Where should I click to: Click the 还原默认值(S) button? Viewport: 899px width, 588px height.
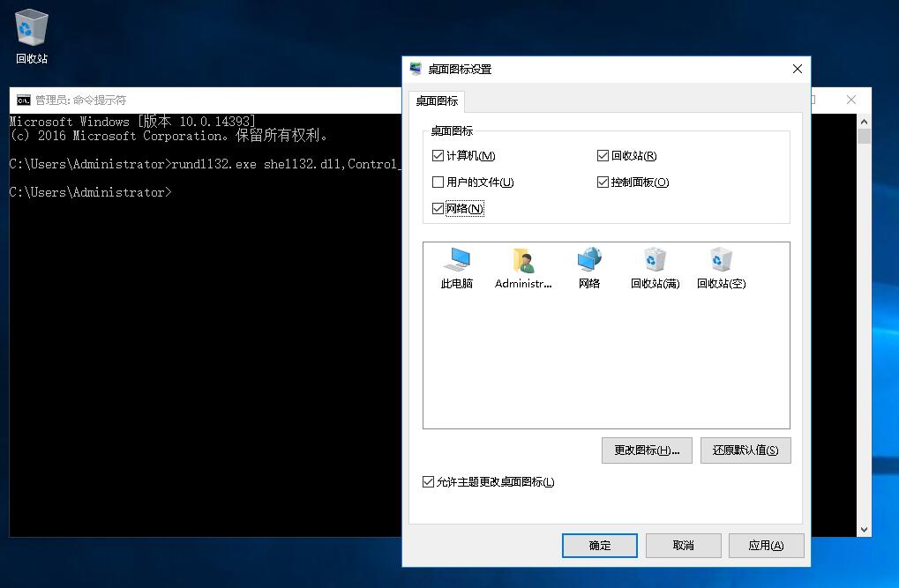[745, 450]
